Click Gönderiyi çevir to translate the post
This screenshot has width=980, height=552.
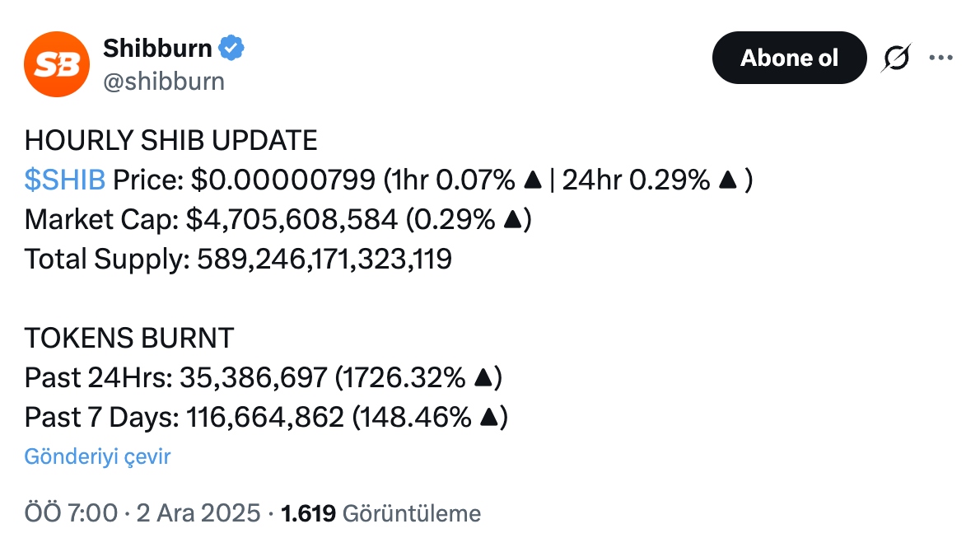coord(97,456)
